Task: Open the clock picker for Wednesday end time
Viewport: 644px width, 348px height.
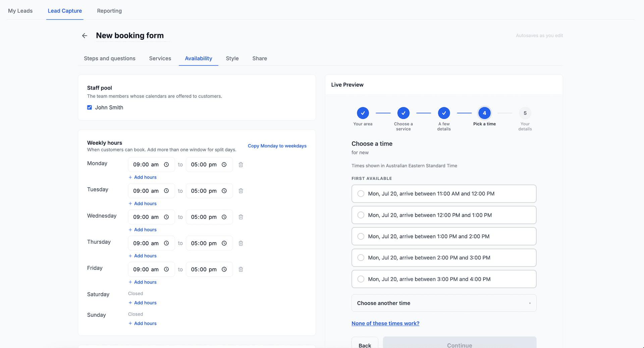Action: 224,217
